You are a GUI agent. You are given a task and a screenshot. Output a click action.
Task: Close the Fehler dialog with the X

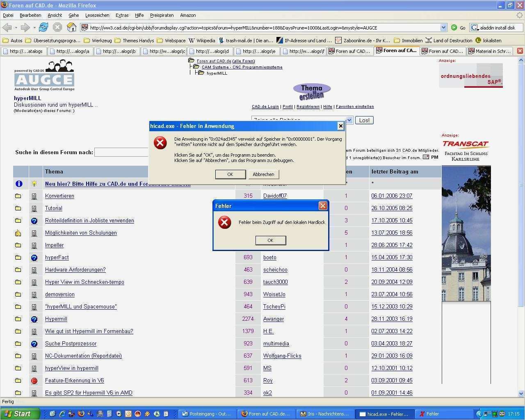tap(323, 205)
